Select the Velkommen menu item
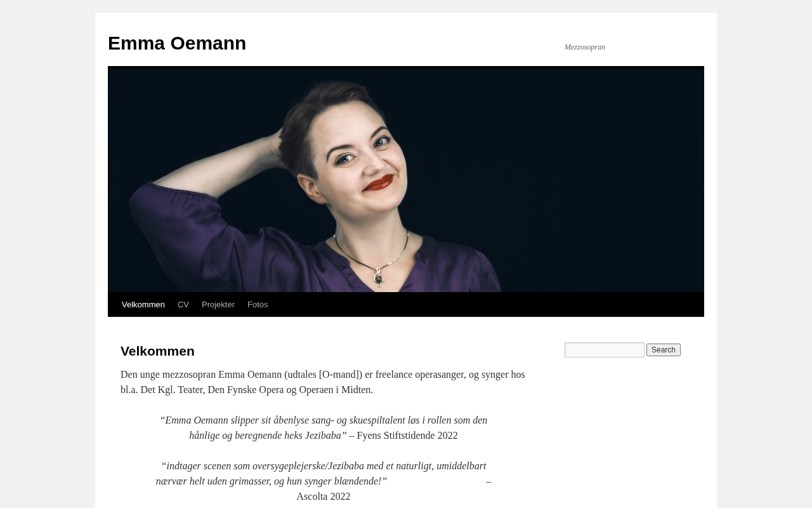Image resolution: width=812 pixels, height=508 pixels. [x=143, y=305]
